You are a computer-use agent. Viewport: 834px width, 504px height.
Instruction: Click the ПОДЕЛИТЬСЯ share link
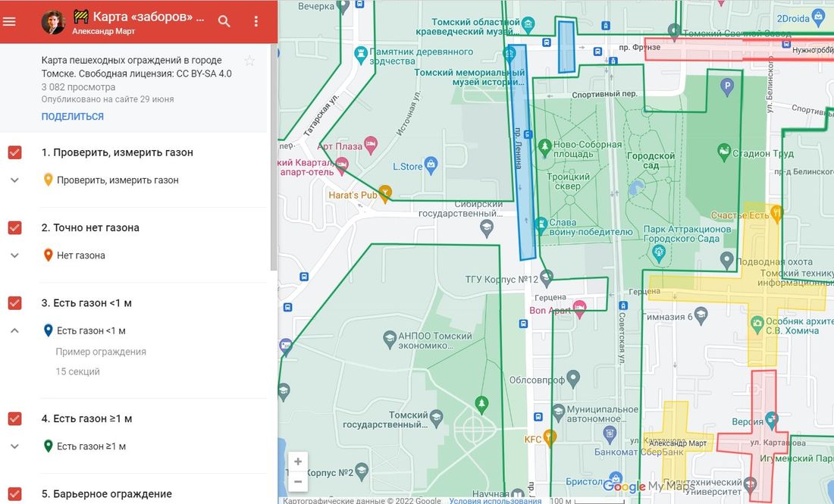72,115
